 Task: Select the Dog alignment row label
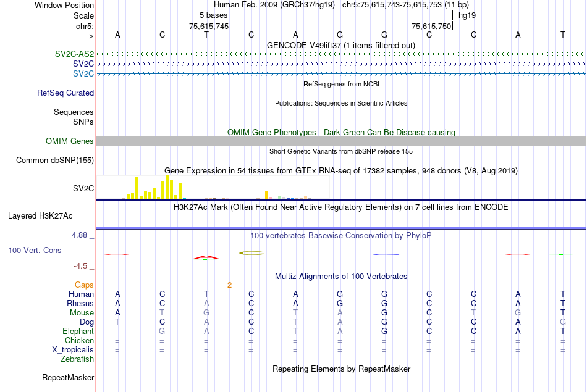87,322
